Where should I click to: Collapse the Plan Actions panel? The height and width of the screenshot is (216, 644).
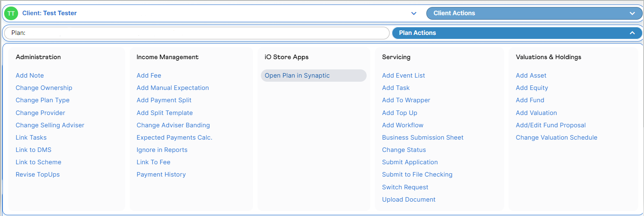[517, 33]
